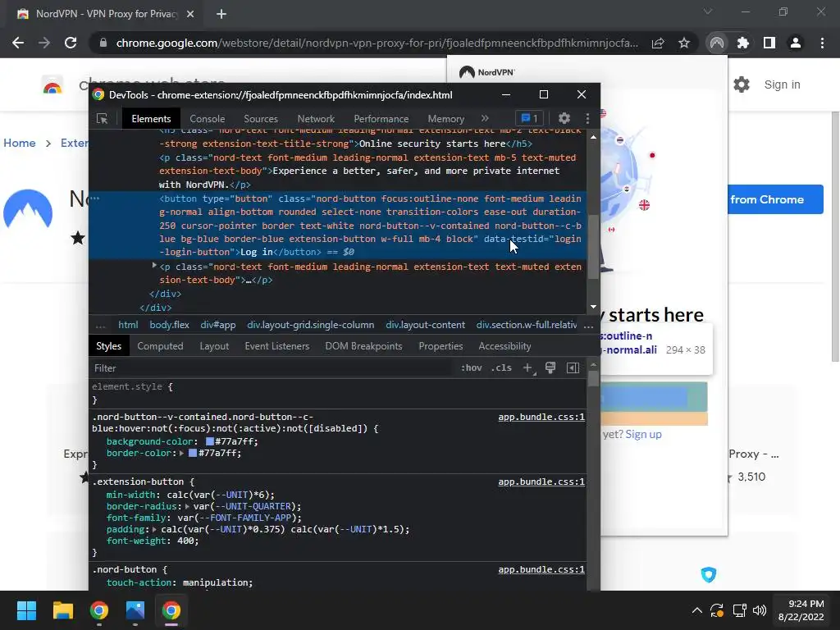Switch to the Sources tab
The width and height of the screenshot is (840, 630).
click(x=261, y=119)
